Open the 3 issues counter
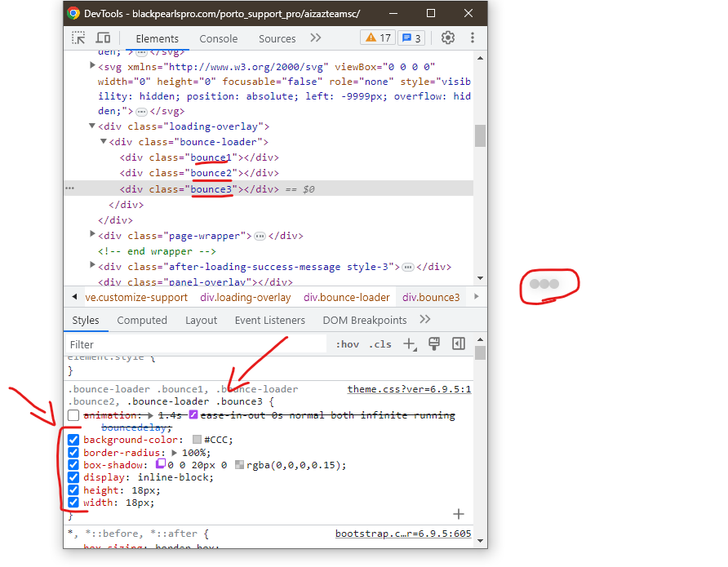 (x=411, y=38)
